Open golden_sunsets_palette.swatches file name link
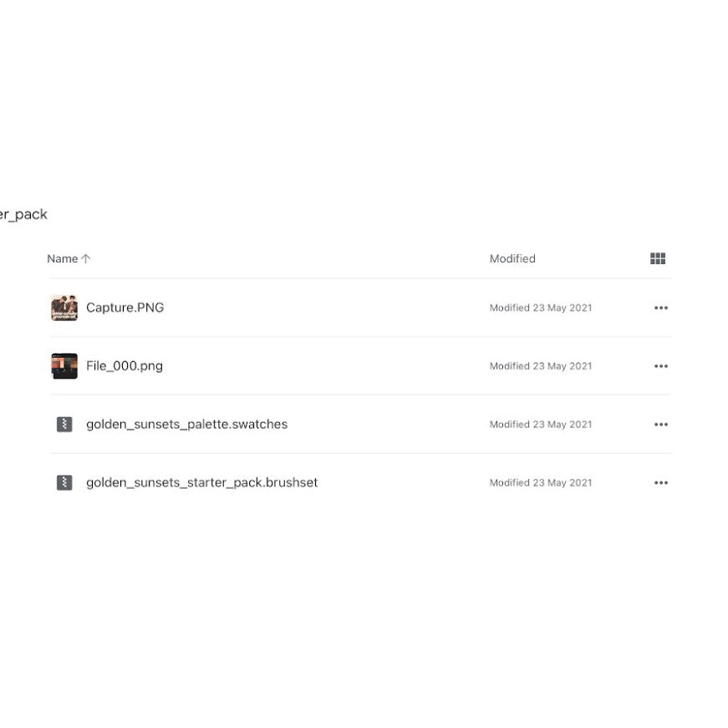The height and width of the screenshot is (728, 728). pos(186,425)
